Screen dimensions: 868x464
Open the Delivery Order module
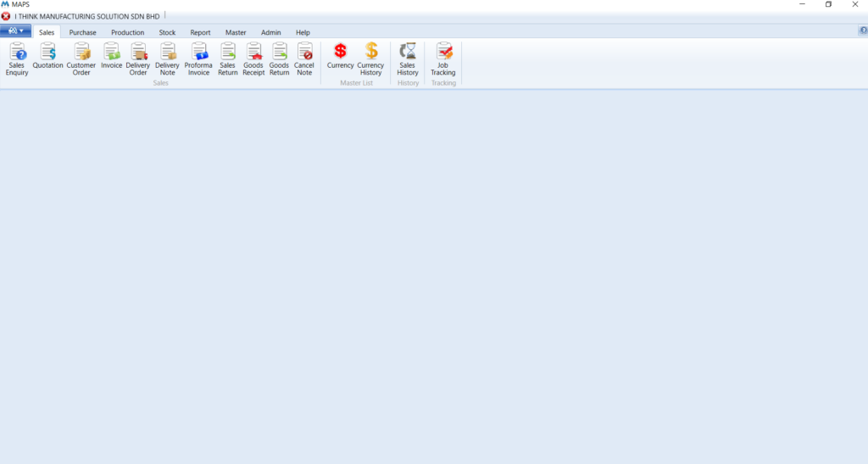[138, 59]
